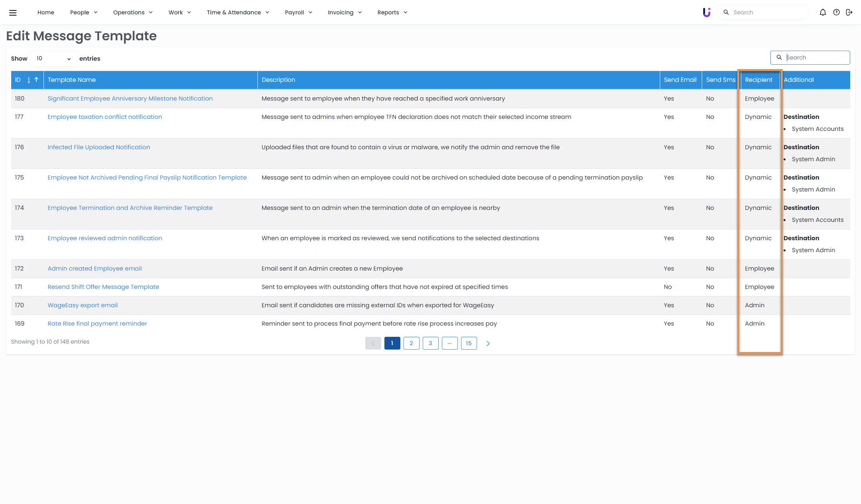Click the table search input field
This screenshot has width=861, height=504.
[815, 57]
